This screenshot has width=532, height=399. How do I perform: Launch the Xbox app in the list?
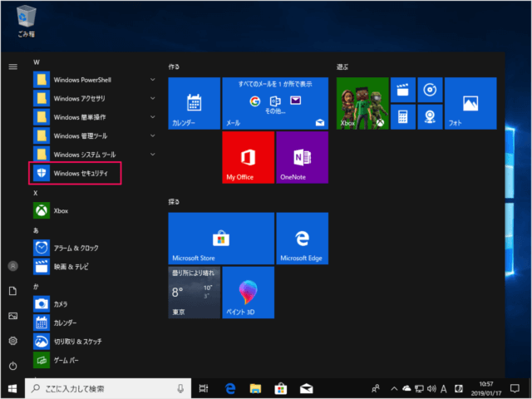pos(61,211)
